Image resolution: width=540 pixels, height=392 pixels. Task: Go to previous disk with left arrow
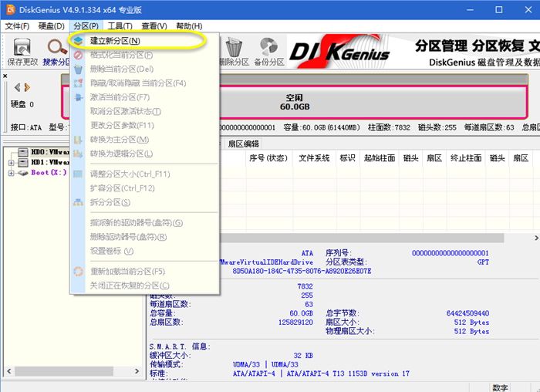pos(17,87)
